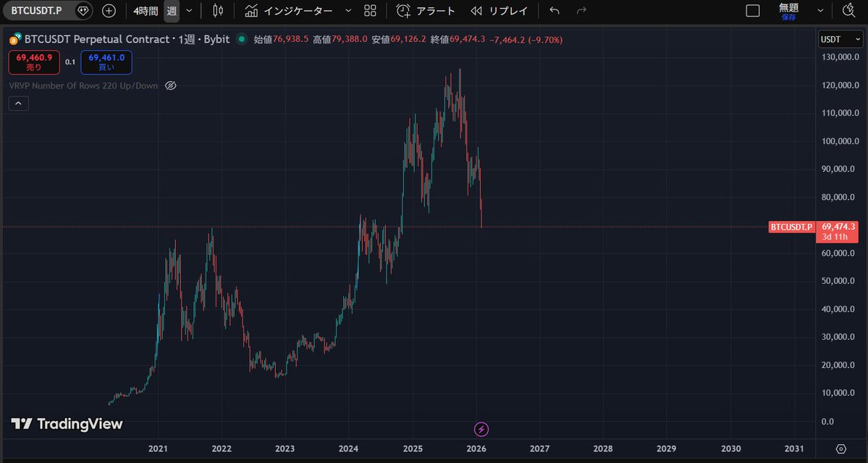The image size is (868, 463).
Task: Switch to the 4時間 interval
Action: pos(146,11)
